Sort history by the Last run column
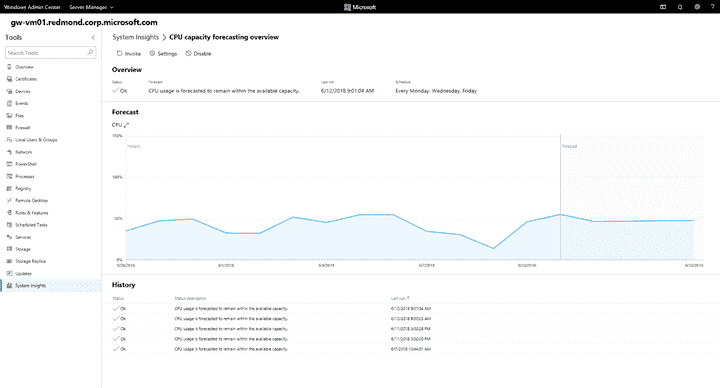The image size is (720, 388). click(x=400, y=298)
